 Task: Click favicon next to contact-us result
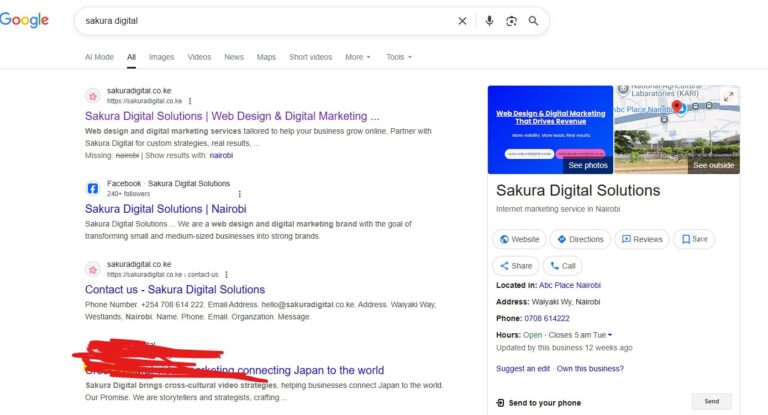pyautogui.click(x=93, y=269)
